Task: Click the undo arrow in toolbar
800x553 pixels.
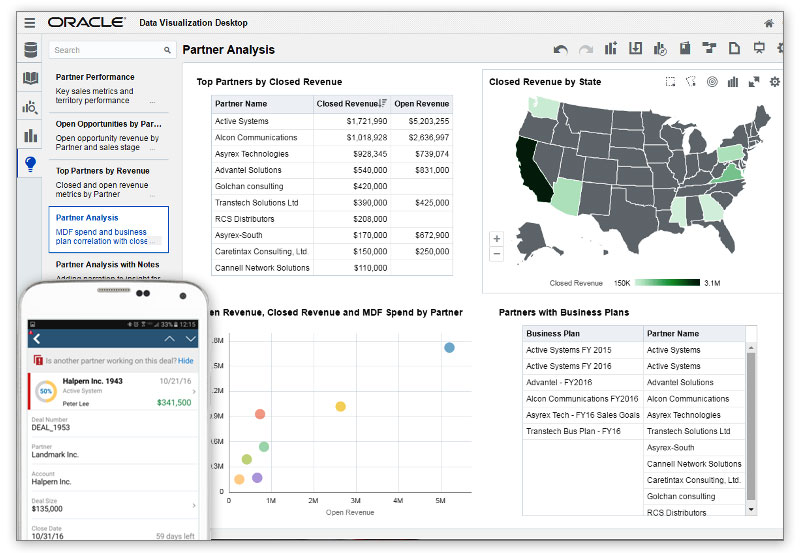Action: 560,49
